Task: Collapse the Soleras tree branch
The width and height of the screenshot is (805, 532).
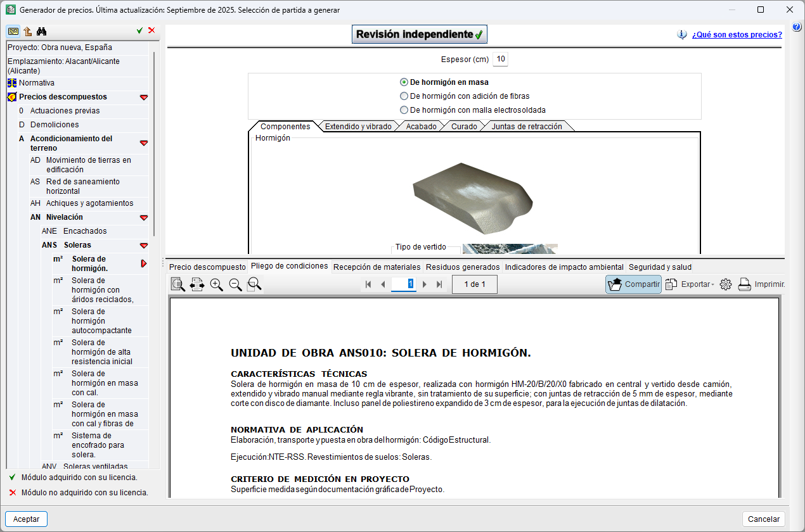Action: (x=144, y=245)
